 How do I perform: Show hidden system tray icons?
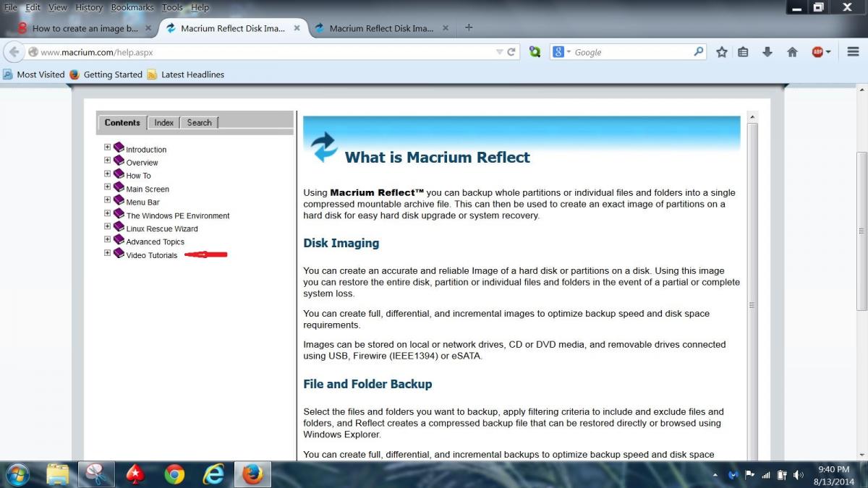[x=715, y=475]
